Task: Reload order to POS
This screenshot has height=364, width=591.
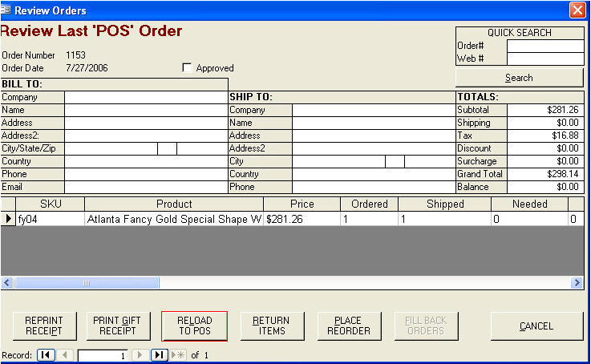Action: tap(195, 326)
